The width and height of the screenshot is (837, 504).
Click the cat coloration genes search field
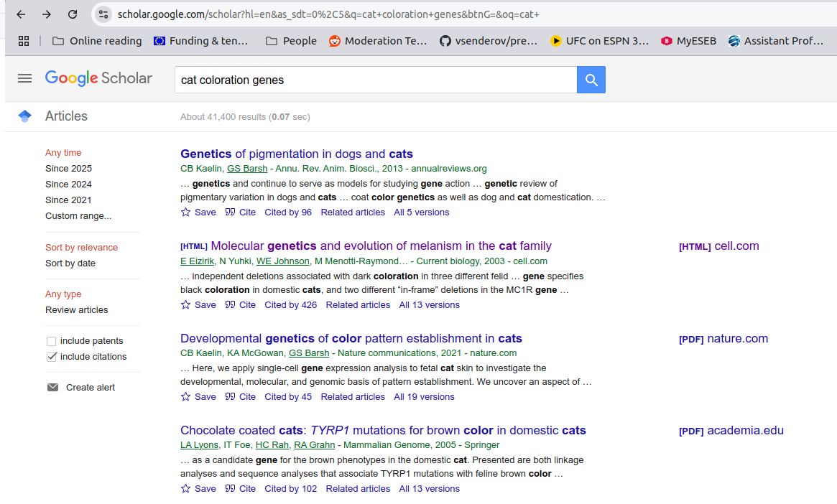(x=374, y=80)
